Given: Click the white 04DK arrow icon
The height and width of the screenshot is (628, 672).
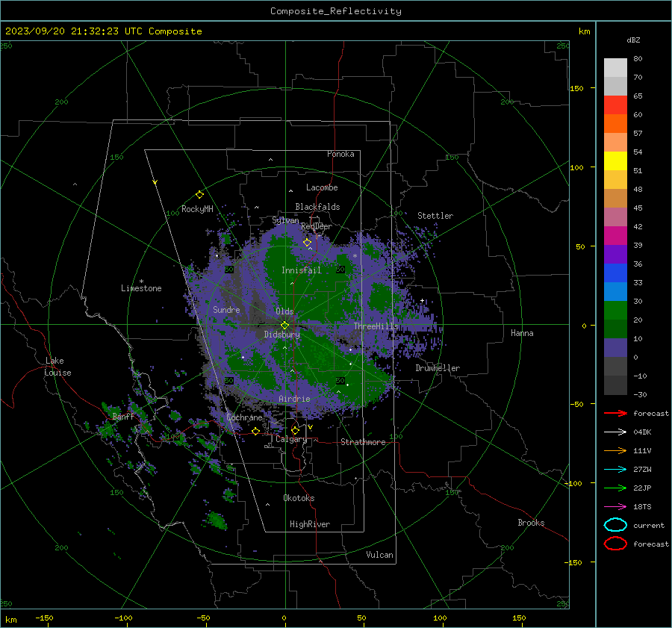Looking at the screenshot, I should click(x=615, y=432).
